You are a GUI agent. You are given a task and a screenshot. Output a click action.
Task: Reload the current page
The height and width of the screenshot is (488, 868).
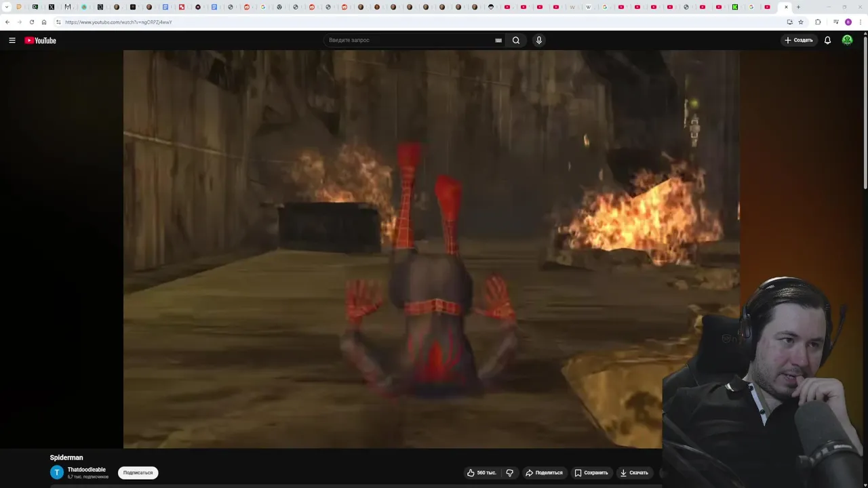[x=31, y=22]
